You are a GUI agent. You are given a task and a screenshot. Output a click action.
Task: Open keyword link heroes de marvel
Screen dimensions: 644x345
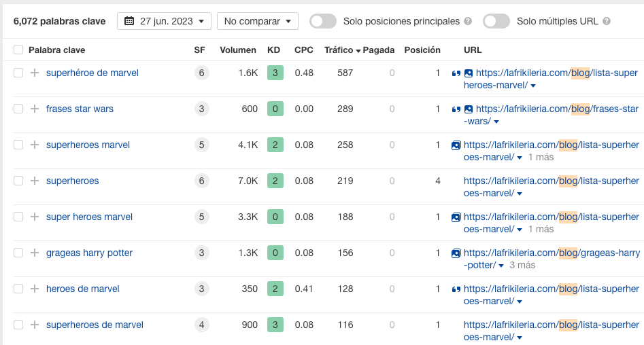82,289
